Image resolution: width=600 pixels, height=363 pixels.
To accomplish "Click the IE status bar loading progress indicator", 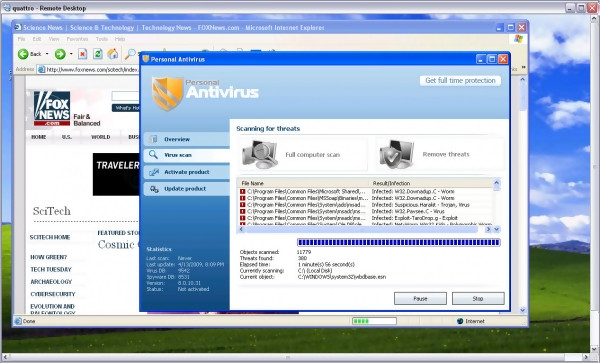I will click(374, 321).
